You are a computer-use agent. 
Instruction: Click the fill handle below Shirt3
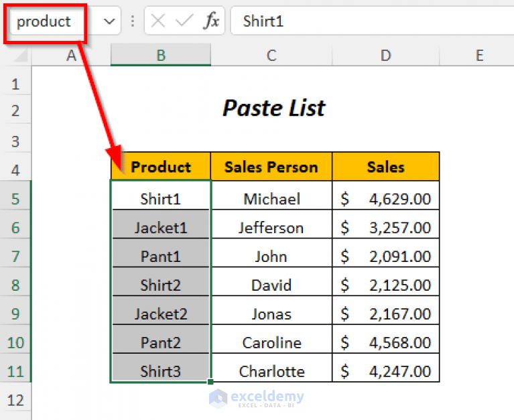[x=211, y=382]
